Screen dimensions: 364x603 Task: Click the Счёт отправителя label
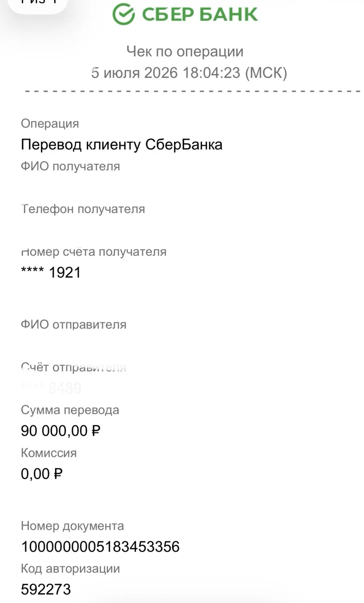tap(73, 367)
